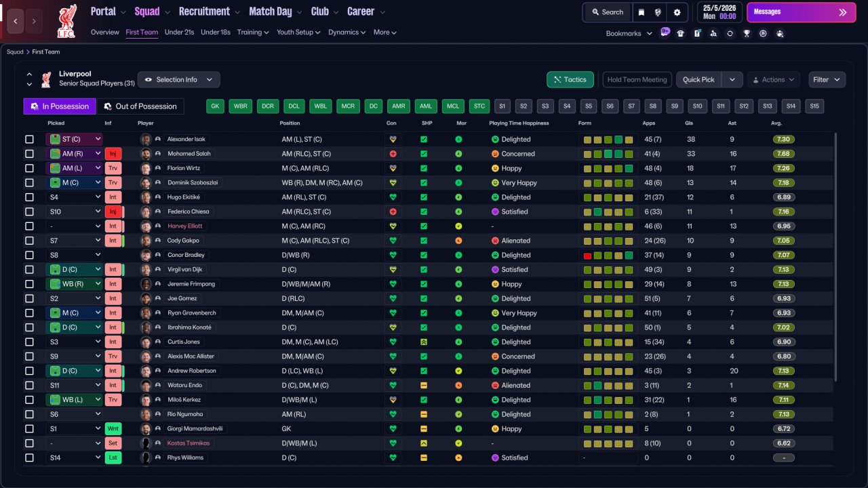Click the Liverpool crest beside the squad title
868x488 pixels.
point(46,79)
